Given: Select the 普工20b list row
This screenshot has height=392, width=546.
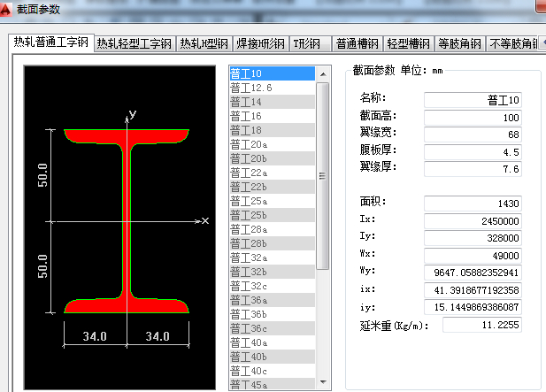Looking at the screenshot, I should pyautogui.click(x=273, y=158).
